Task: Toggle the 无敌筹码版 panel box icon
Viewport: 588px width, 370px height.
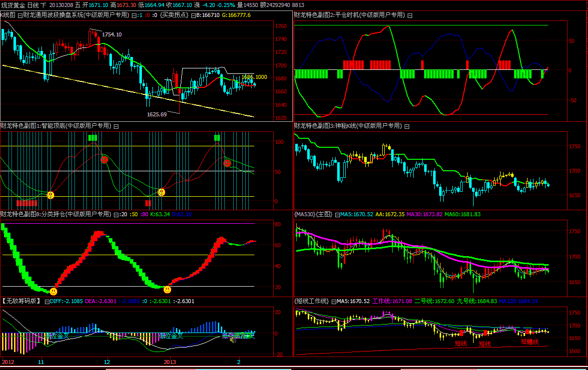Action: pos(47,302)
